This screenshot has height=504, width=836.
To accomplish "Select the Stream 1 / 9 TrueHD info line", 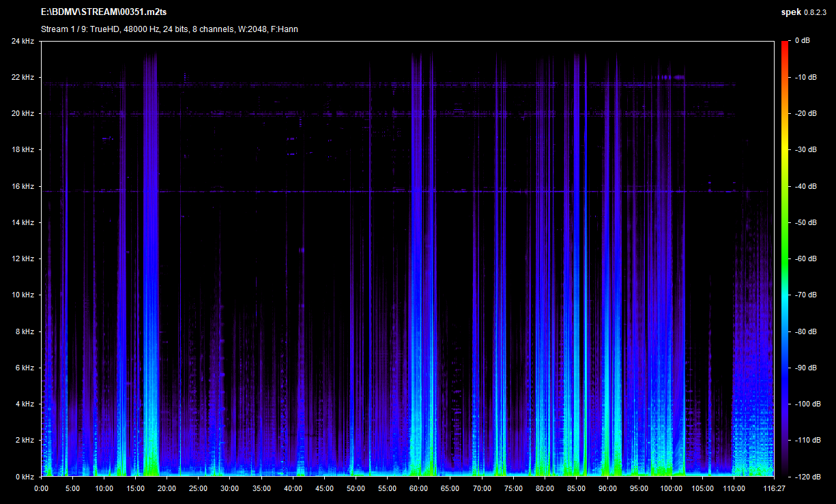I will point(169,29).
